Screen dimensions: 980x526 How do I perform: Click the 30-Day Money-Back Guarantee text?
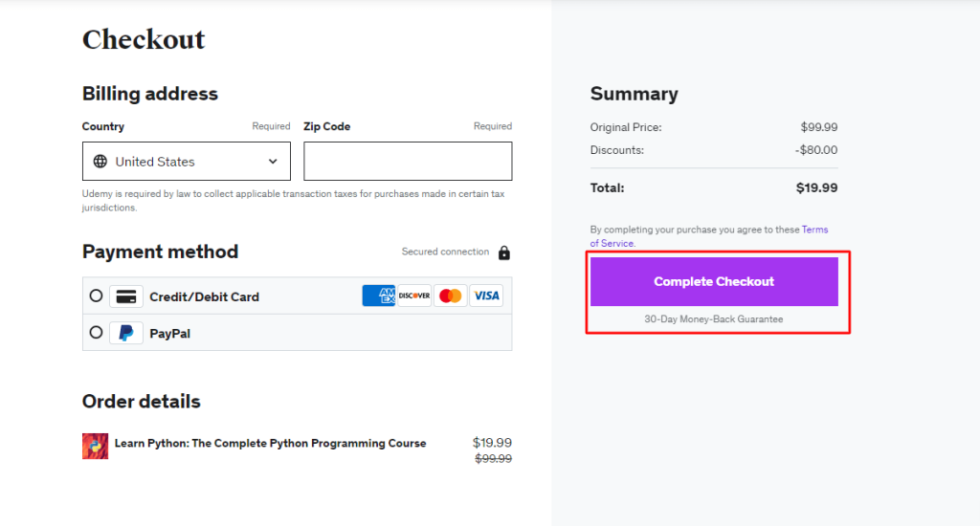714,319
